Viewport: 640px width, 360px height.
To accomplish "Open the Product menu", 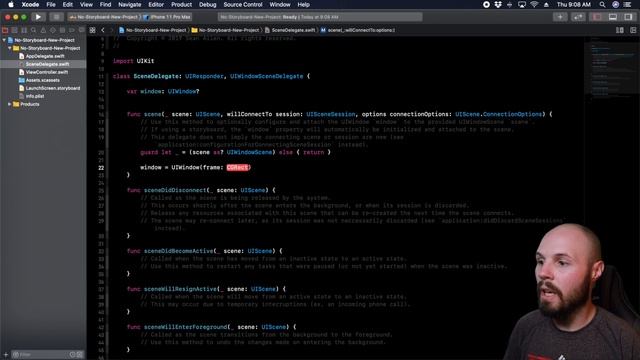I will click(x=181, y=4).
